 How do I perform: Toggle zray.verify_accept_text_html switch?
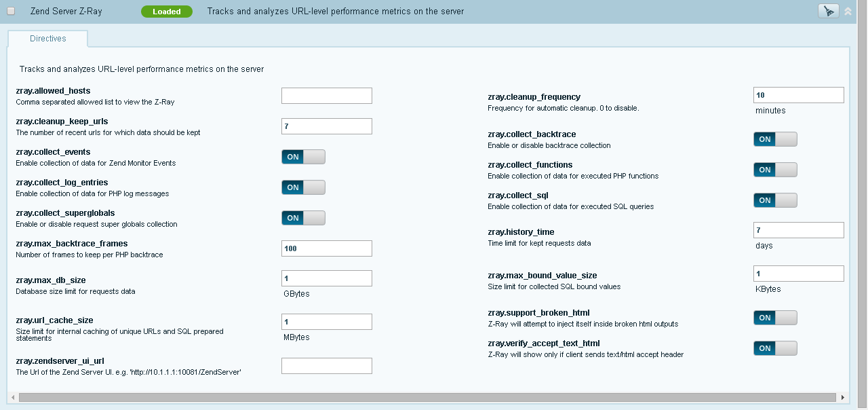(775, 348)
